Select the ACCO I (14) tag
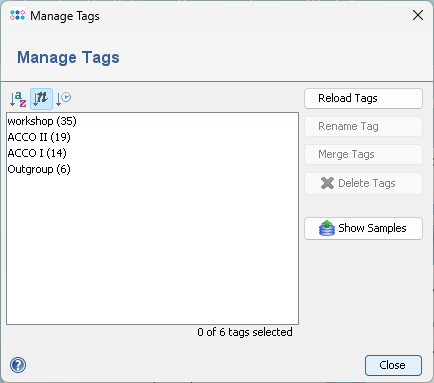This screenshot has width=434, height=383. click(37, 153)
